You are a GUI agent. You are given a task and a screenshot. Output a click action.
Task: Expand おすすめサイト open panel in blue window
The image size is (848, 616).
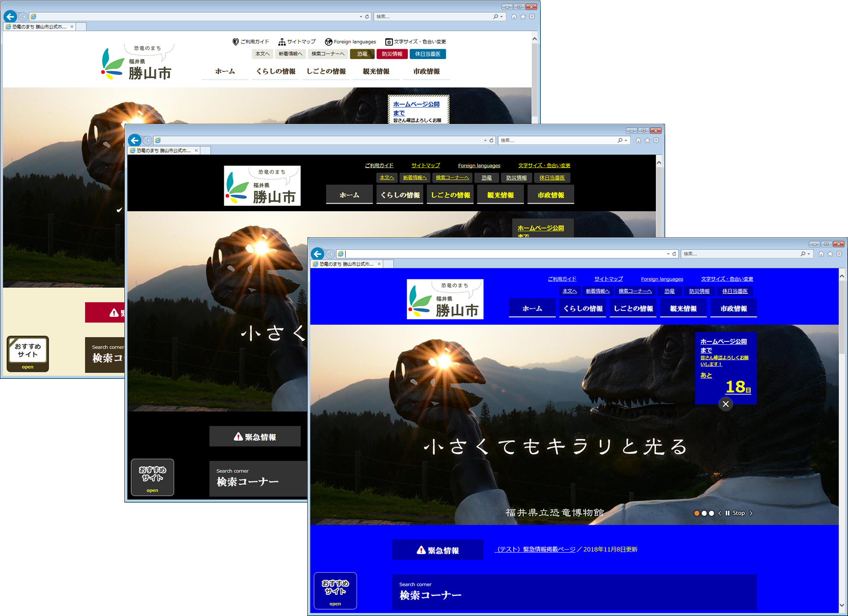335,590
